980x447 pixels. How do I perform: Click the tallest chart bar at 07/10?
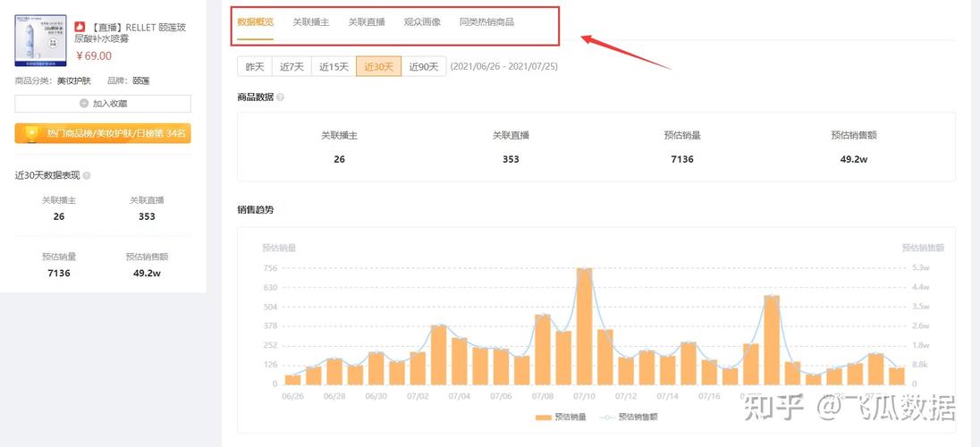click(585, 326)
